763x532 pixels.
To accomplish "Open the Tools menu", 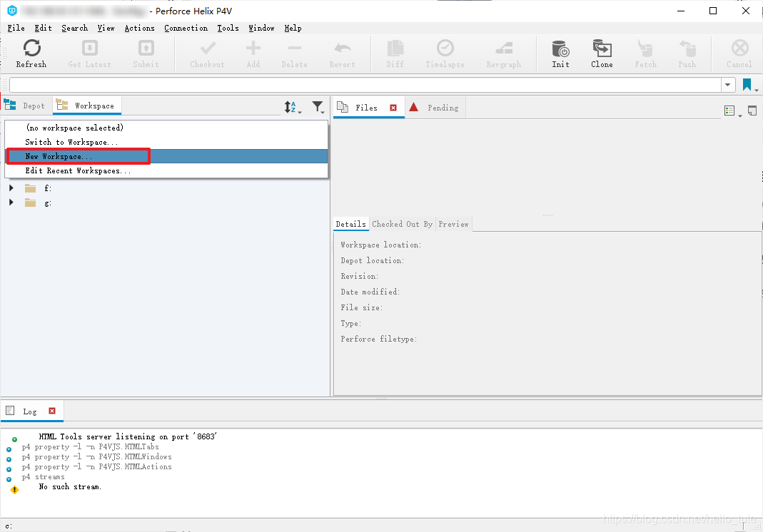I will (x=228, y=29).
